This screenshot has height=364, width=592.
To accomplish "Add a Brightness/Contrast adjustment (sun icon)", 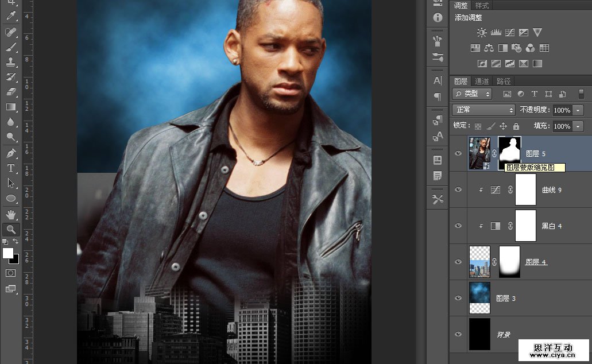I will (482, 33).
